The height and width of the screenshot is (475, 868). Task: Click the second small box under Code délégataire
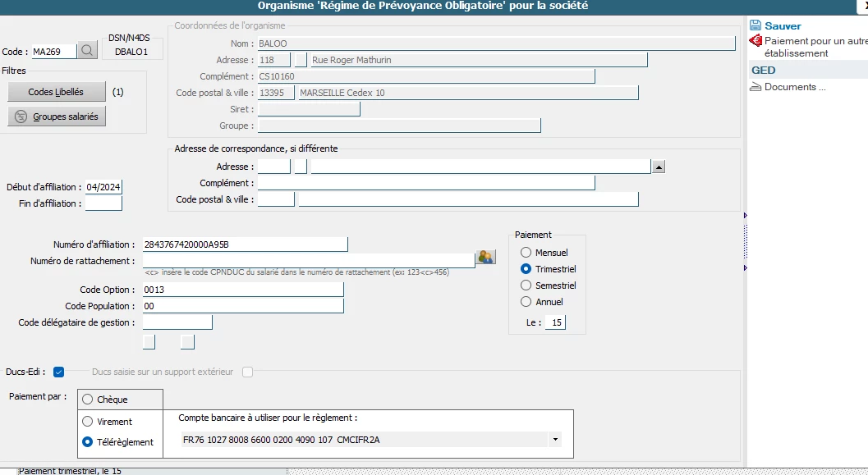tap(188, 342)
